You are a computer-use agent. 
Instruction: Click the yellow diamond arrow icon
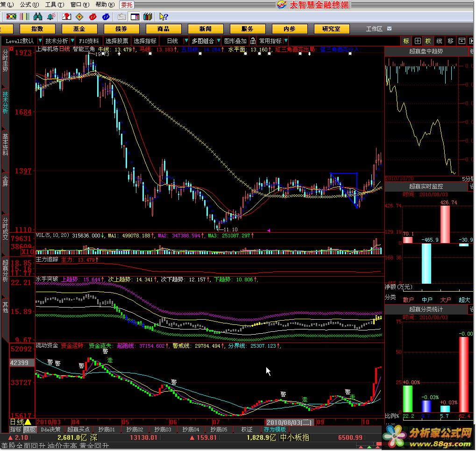[79, 17]
